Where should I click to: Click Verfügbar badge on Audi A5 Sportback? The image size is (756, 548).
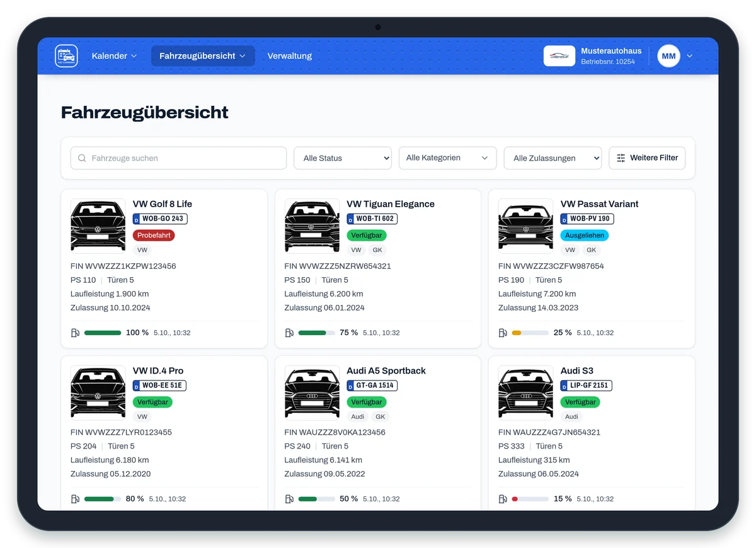(x=367, y=402)
